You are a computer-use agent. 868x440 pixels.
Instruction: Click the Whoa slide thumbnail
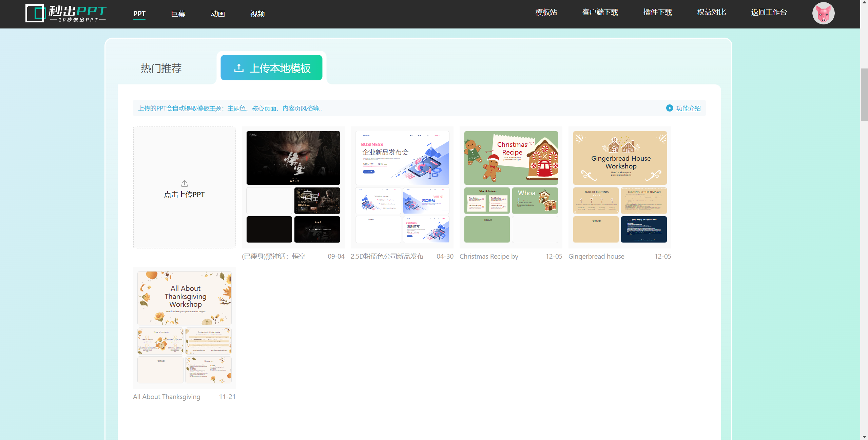[535, 201]
